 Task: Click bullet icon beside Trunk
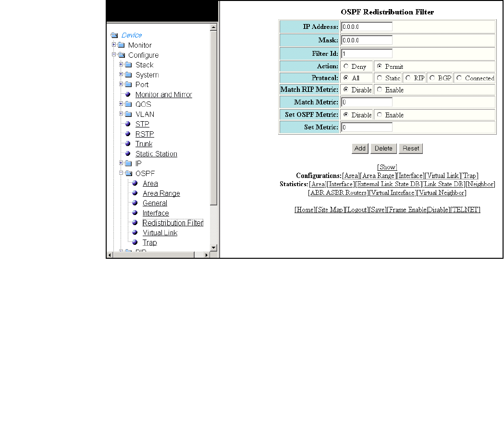(x=128, y=143)
